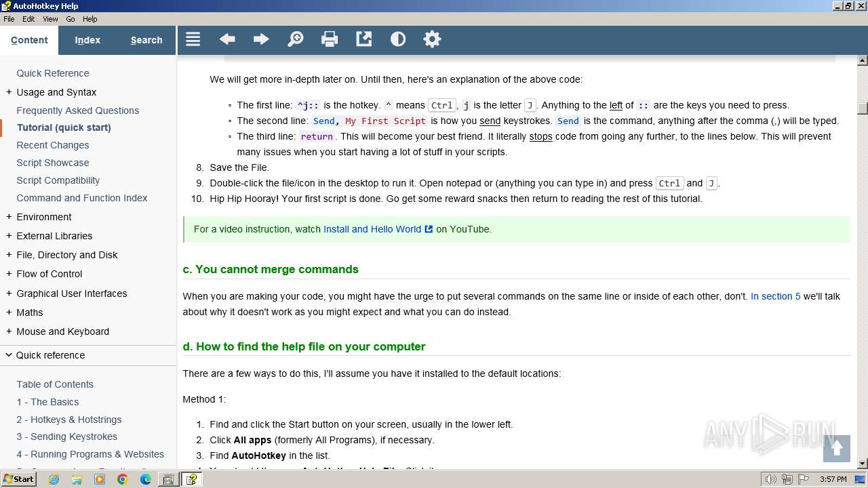Open the Edit menu
The image size is (868, 488).
(28, 19)
